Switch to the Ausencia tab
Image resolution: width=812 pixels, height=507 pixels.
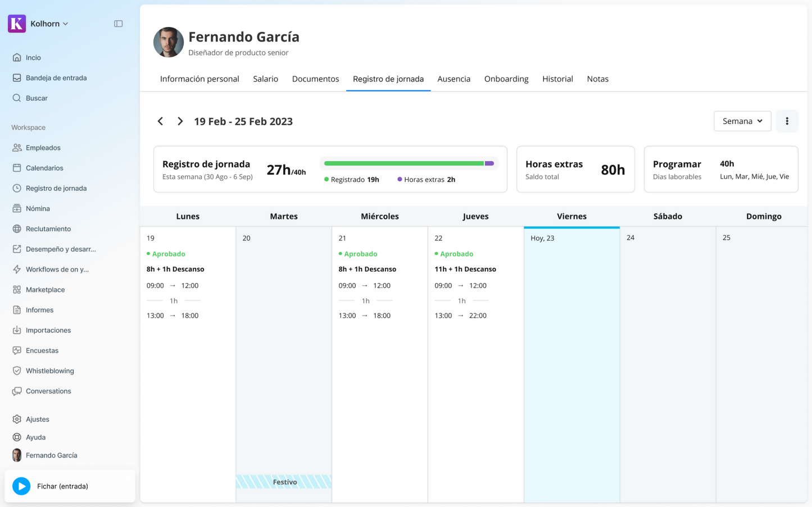point(453,79)
